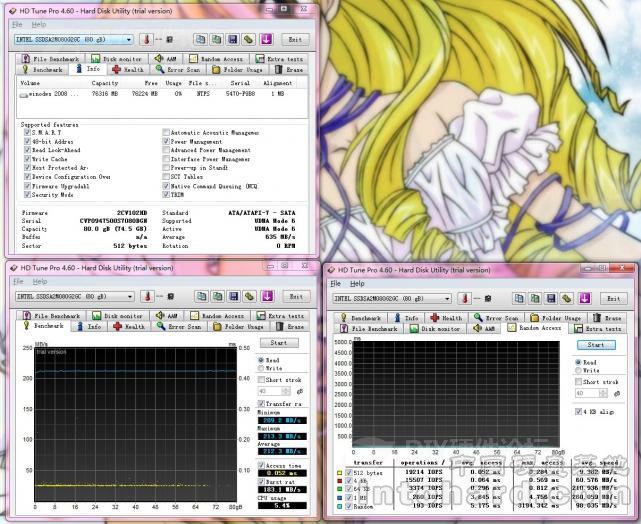Click options icon in Random Access window
Screen dimensions: 641x524
[567, 298]
